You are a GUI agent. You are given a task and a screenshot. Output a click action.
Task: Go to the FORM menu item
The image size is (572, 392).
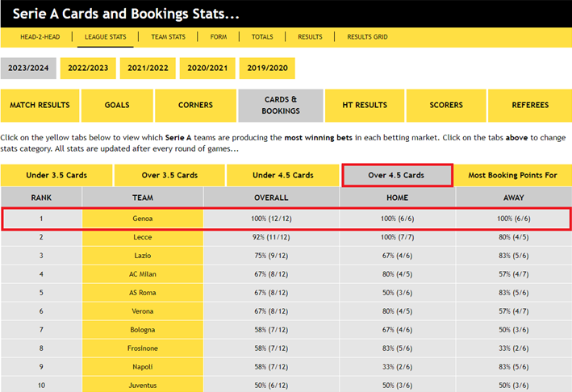pyautogui.click(x=219, y=37)
